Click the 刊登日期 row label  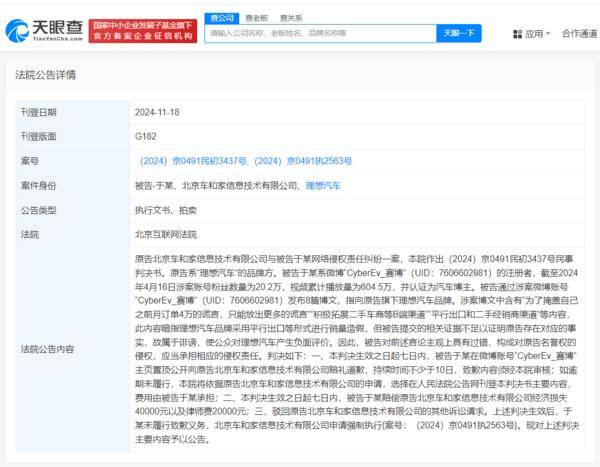pos(39,112)
